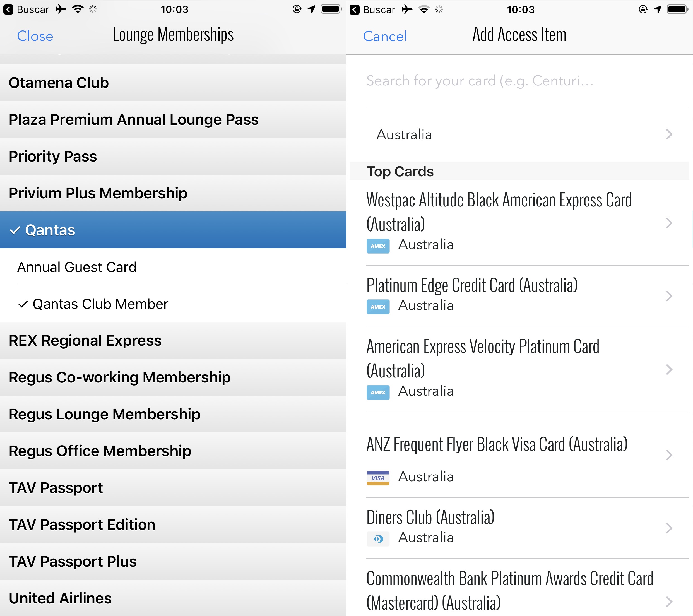Tap the AMEX icon under Platinum Edge Credit Card
The width and height of the screenshot is (693, 616).
[x=378, y=307]
